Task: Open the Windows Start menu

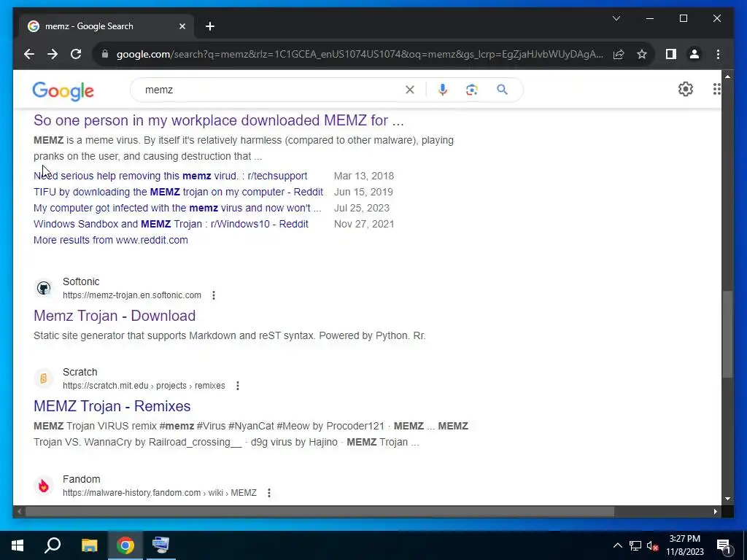Action: pos(18,545)
